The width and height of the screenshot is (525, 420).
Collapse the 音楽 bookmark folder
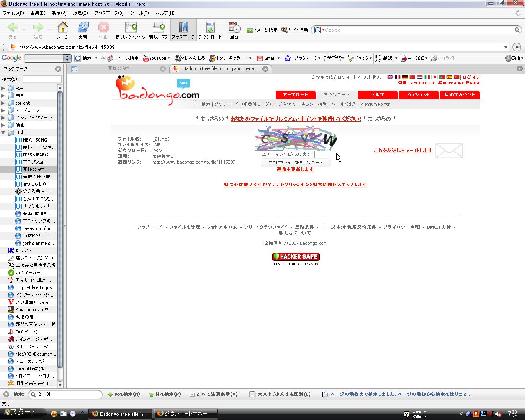pyautogui.click(x=3, y=132)
